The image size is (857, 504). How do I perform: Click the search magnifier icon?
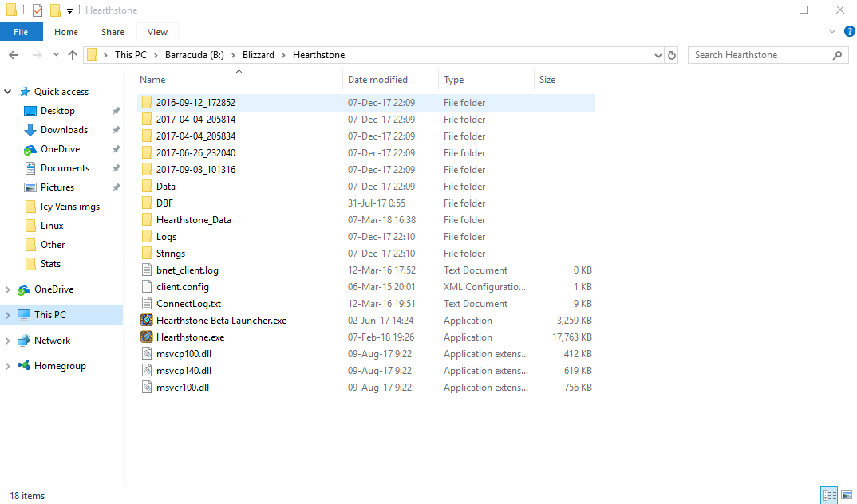(837, 54)
